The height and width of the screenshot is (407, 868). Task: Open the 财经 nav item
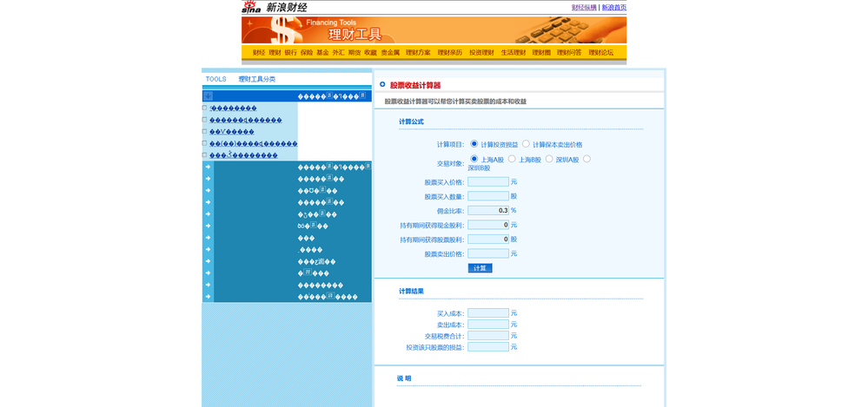coord(259,53)
